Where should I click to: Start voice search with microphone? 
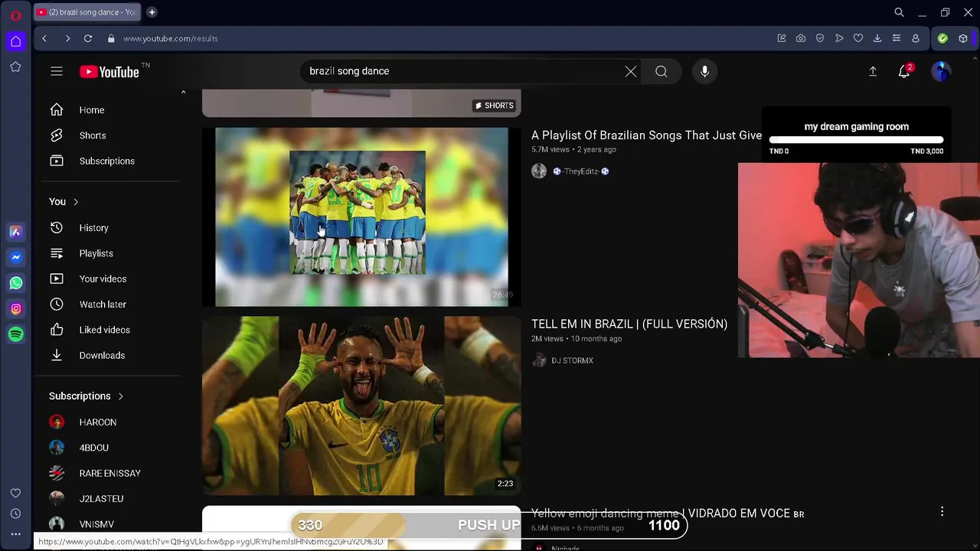704,71
